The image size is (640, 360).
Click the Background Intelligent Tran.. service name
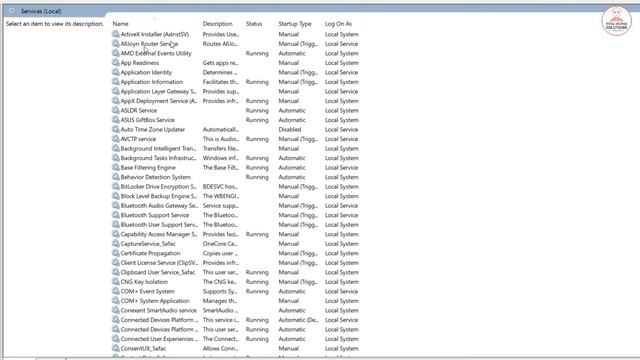pos(158,149)
